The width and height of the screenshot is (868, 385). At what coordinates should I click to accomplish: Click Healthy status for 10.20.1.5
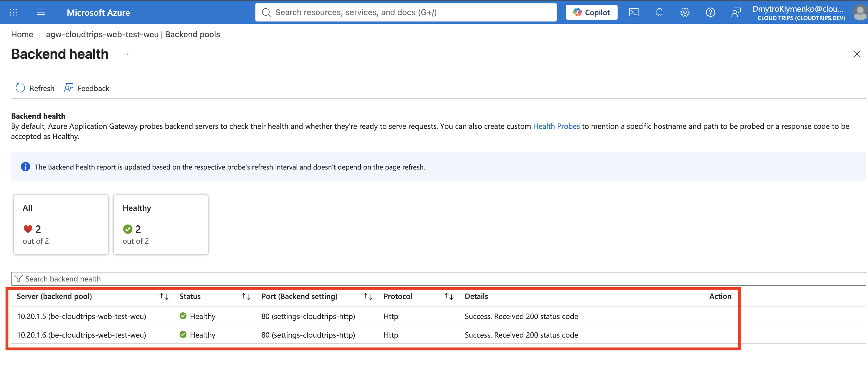[x=202, y=316]
